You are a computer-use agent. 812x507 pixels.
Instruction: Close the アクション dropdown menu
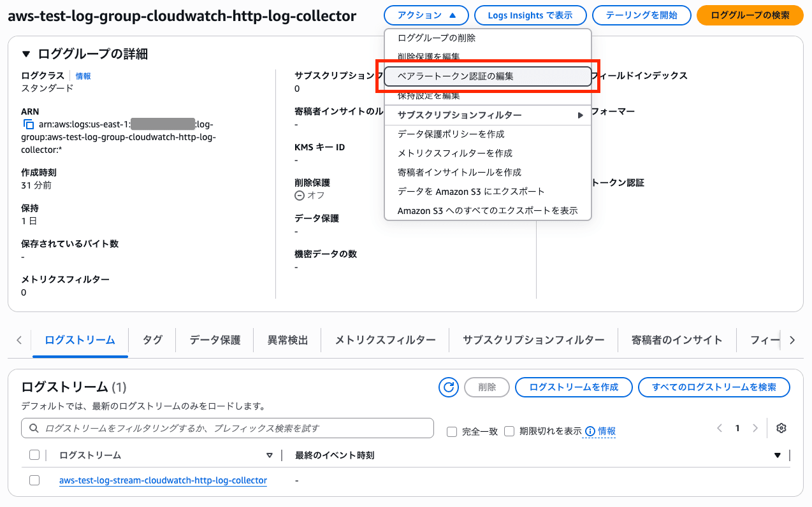[425, 15]
